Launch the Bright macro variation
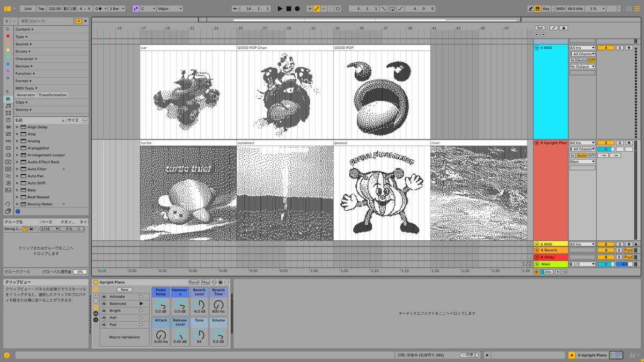 (141, 311)
